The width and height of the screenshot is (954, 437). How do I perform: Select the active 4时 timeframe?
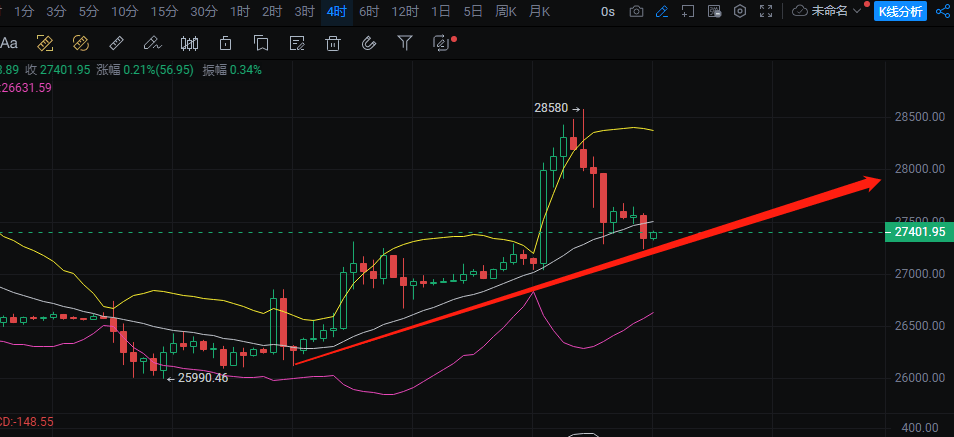point(336,11)
